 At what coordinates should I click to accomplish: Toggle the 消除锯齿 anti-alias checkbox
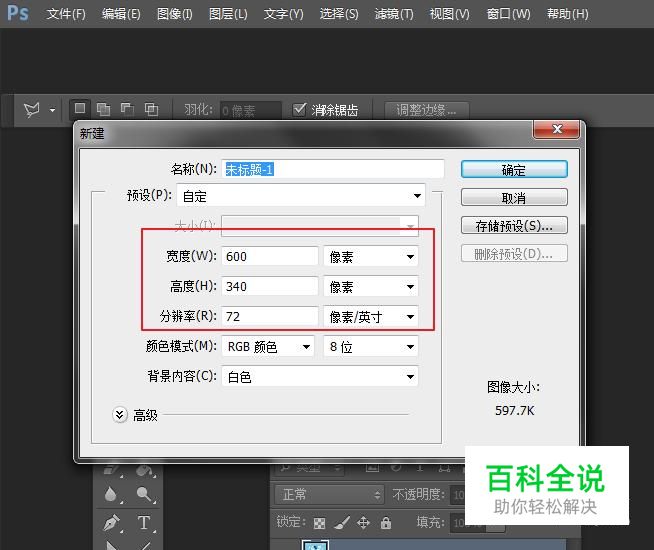[x=299, y=110]
